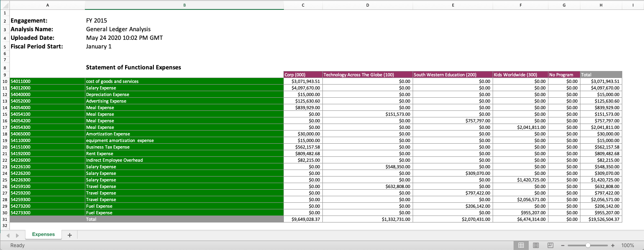Click Amortization Expense cell

click(x=185, y=134)
